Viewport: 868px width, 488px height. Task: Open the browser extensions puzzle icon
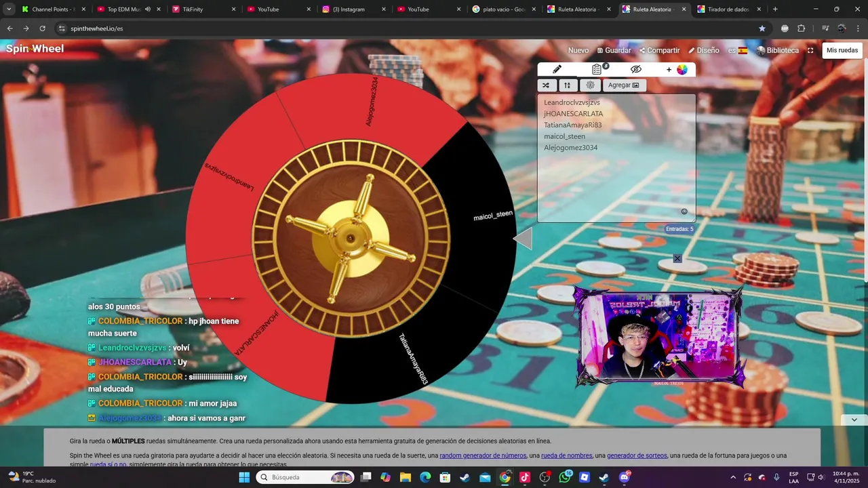pos(802,28)
